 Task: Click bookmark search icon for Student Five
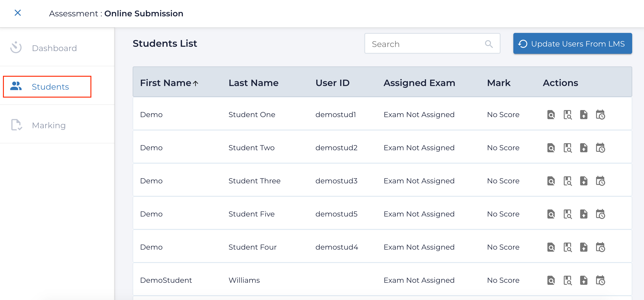[x=567, y=214]
